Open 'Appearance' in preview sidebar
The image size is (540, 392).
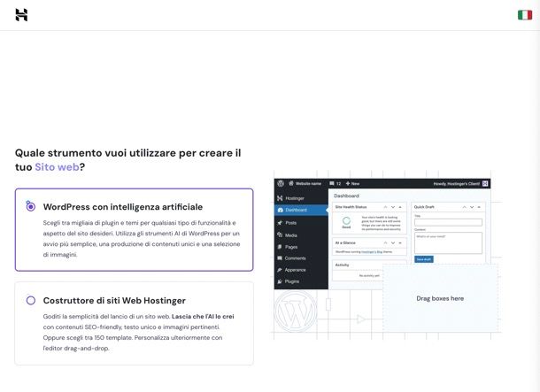click(x=291, y=270)
